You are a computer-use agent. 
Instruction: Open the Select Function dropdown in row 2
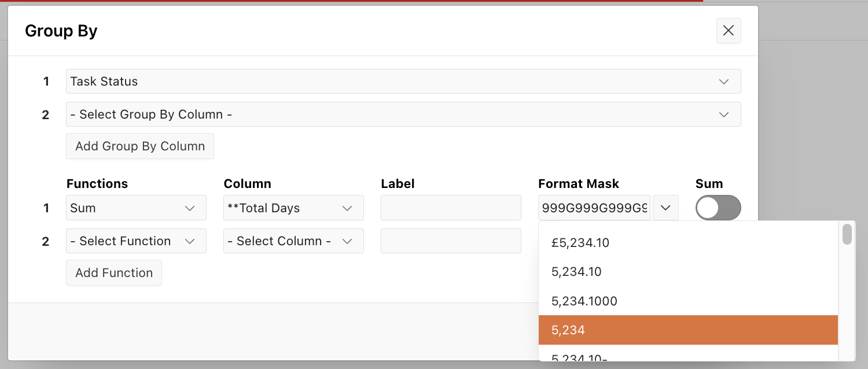[136, 241]
